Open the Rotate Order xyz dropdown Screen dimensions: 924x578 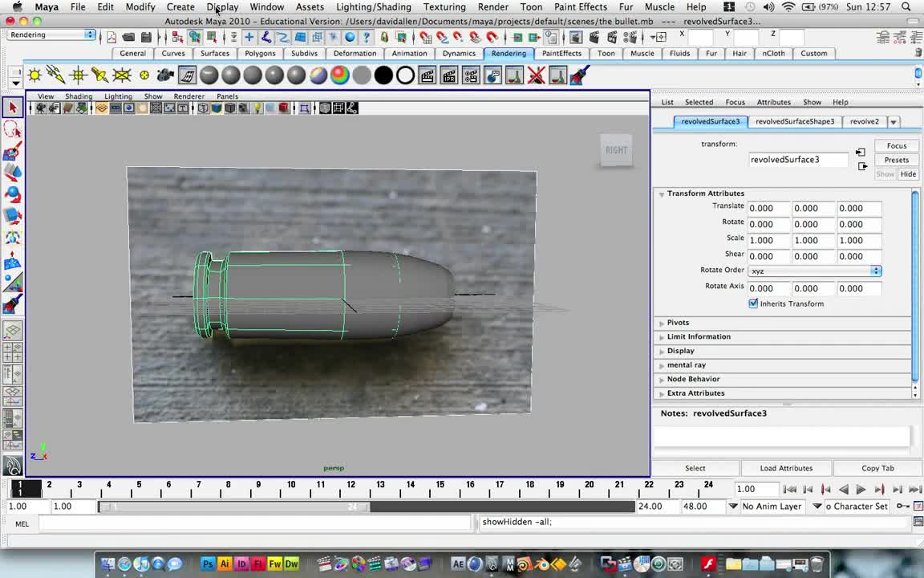(814, 271)
